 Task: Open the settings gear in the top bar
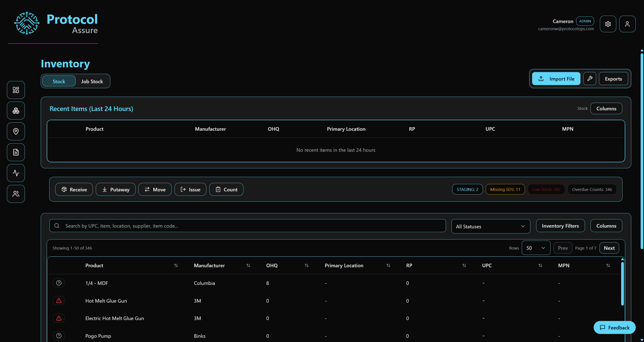(608, 24)
